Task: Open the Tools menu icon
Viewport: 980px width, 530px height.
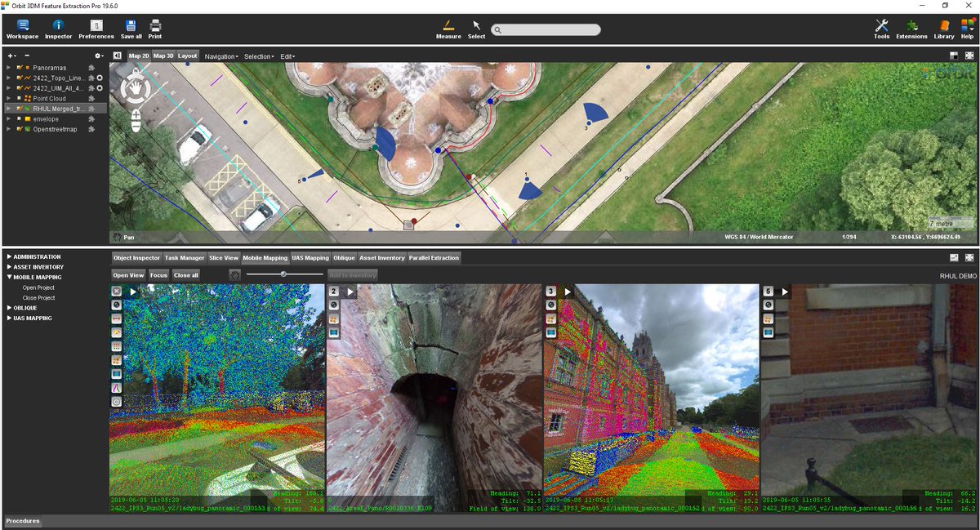Action: (881, 27)
